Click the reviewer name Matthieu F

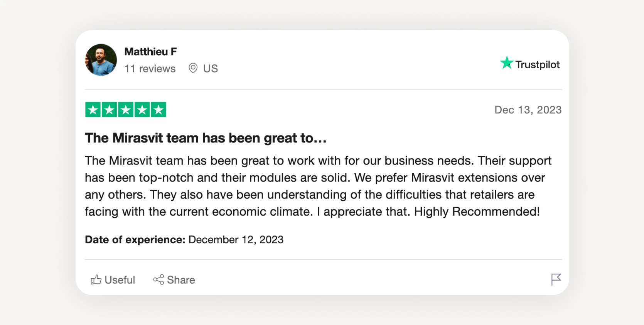[x=150, y=51]
